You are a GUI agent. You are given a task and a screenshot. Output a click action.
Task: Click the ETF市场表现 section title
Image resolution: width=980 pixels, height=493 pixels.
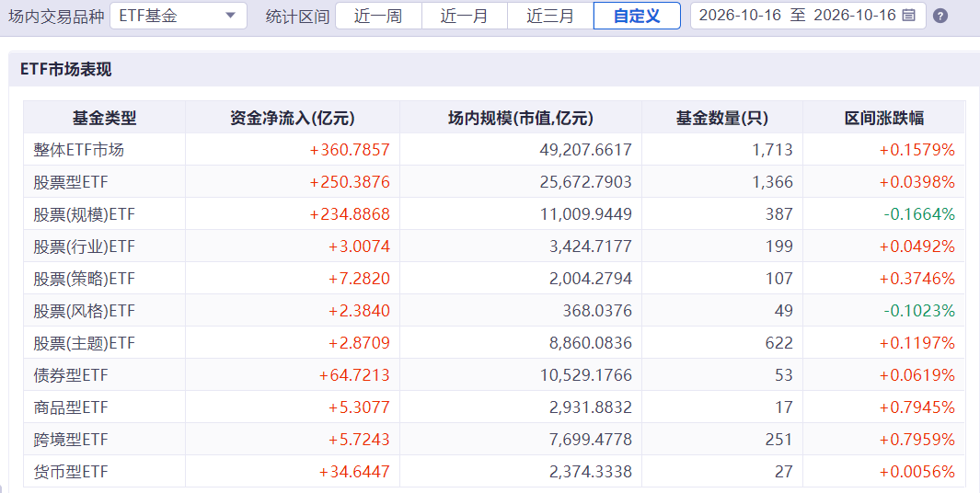[x=66, y=69]
